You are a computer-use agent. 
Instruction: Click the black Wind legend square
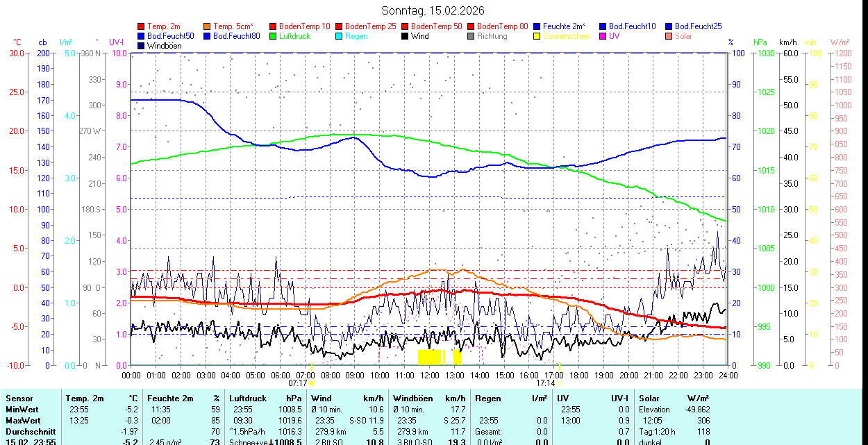405,36
